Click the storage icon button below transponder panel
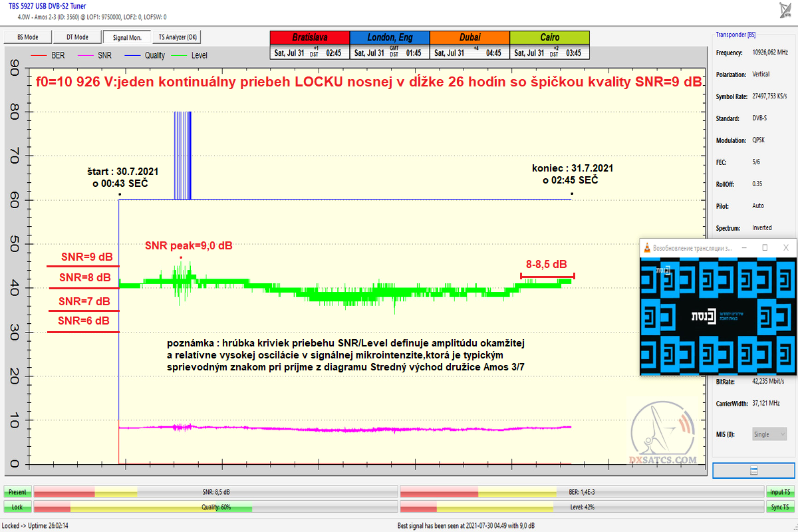798x532 pixels. point(753,471)
